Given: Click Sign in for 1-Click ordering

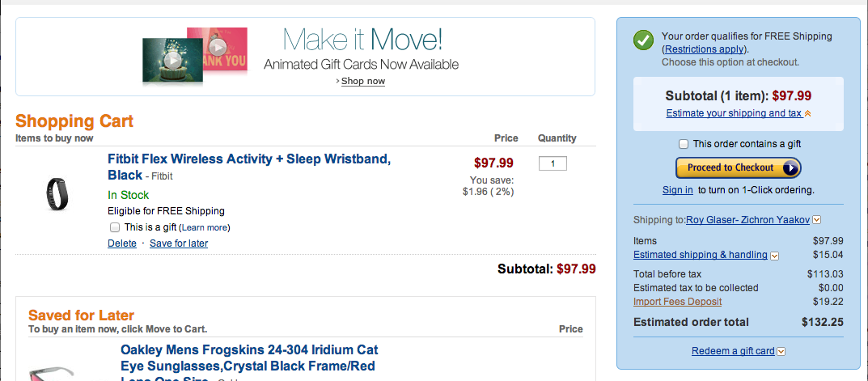Looking at the screenshot, I should [x=677, y=190].
